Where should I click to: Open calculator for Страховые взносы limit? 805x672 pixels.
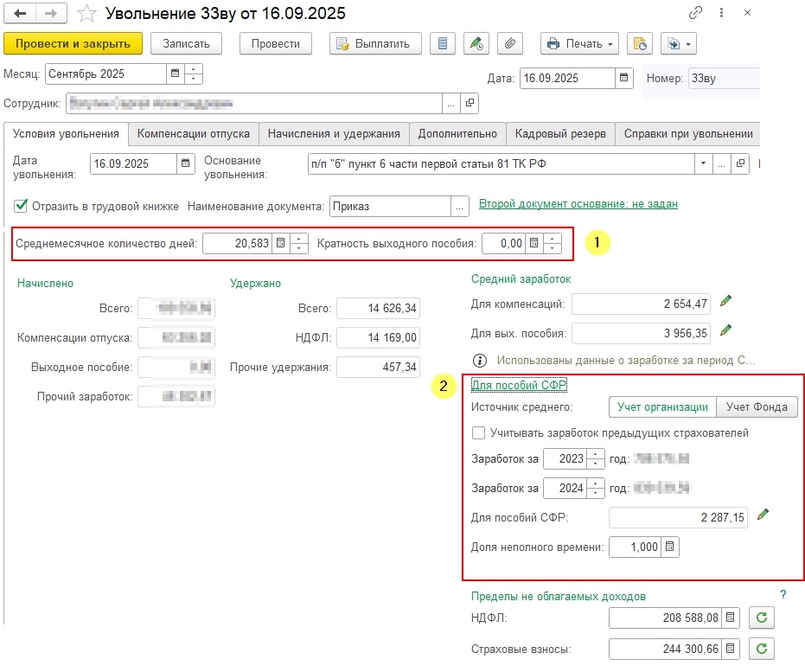point(730,649)
